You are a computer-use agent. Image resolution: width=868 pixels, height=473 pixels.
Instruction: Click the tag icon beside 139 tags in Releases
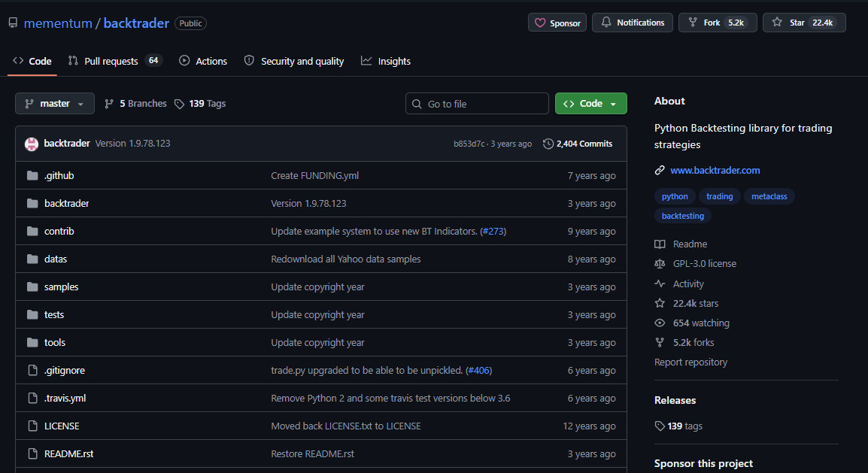coord(660,426)
